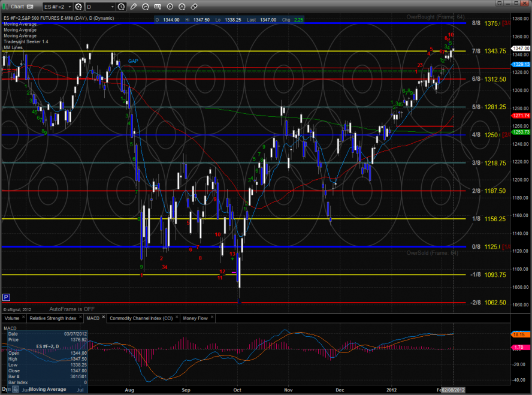The image size is (532, 395).
Task: Click the green 1253.73 price axis marker
Action: pyautogui.click(x=521, y=132)
